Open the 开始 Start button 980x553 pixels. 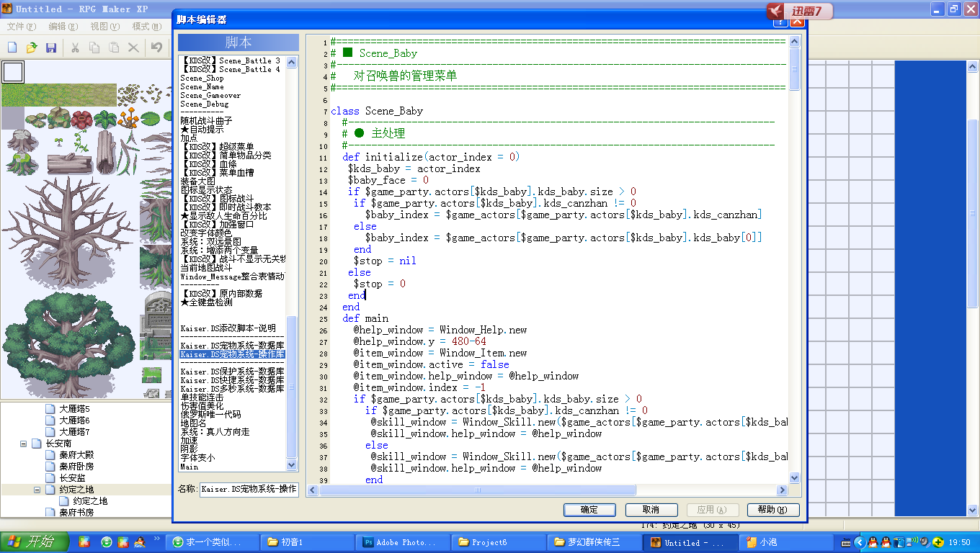[35, 542]
